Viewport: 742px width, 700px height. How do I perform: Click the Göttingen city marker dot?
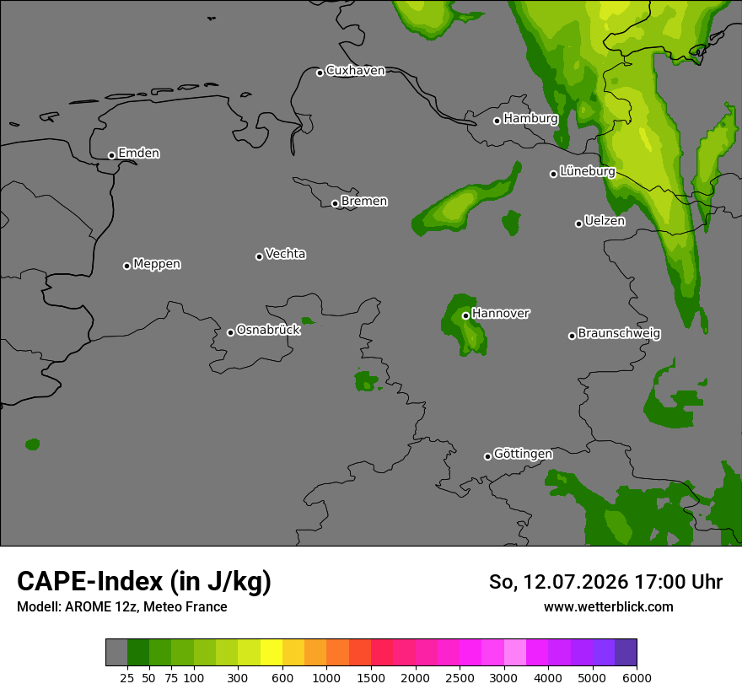click(x=487, y=457)
